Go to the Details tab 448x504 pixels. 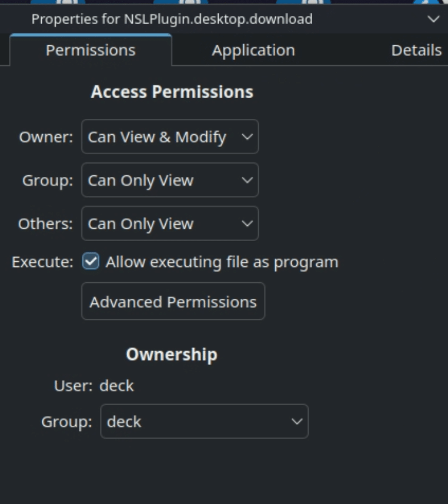(x=416, y=50)
